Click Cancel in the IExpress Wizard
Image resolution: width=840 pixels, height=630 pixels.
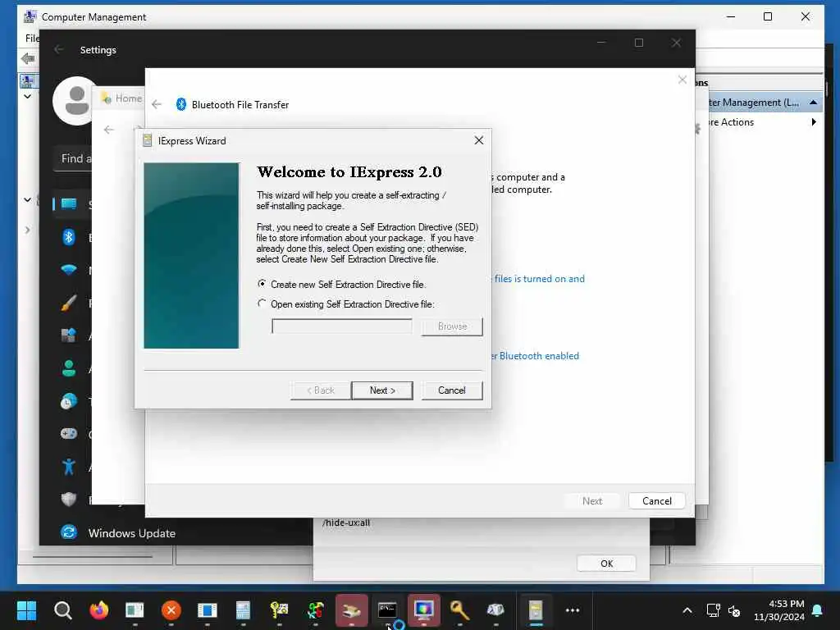pos(452,390)
